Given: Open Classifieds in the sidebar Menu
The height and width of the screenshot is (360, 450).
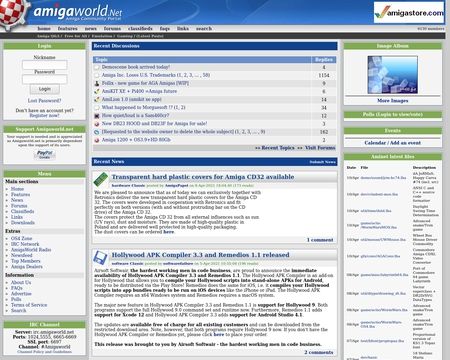Looking at the screenshot, I should (22, 211).
